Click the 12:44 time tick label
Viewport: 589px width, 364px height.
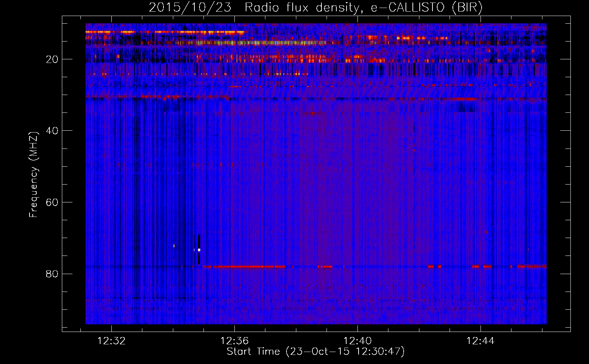pos(481,341)
